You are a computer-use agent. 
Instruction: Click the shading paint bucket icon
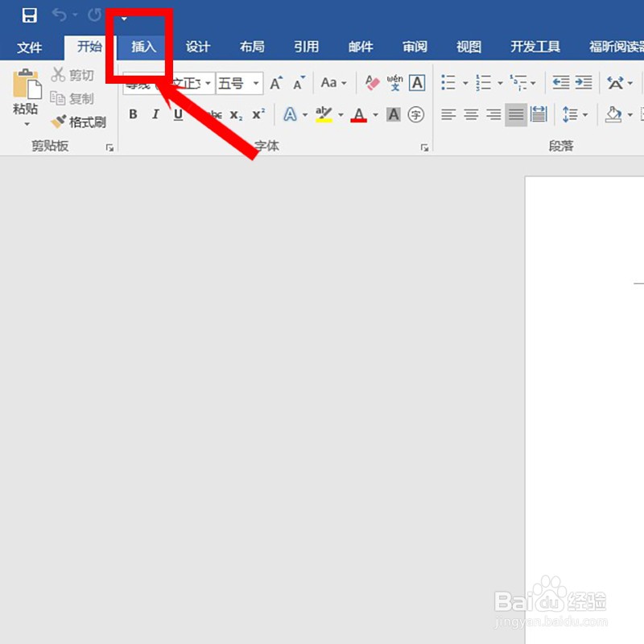(613, 114)
